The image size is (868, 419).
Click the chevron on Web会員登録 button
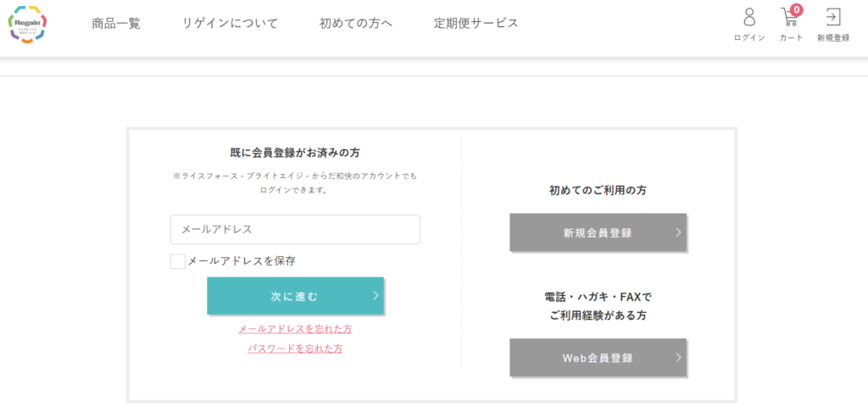click(x=678, y=357)
